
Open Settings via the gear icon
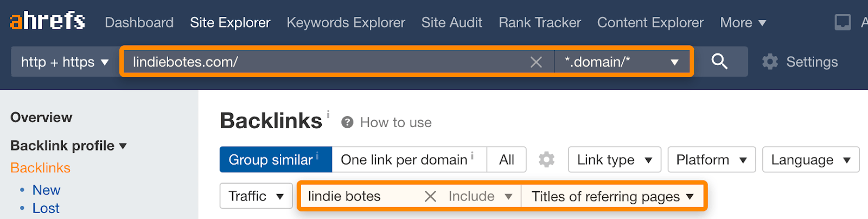click(770, 62)
